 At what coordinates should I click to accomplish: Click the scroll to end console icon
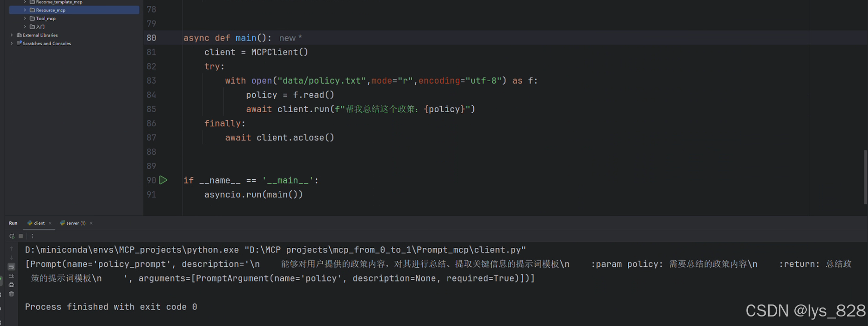(x=12, y=276)
